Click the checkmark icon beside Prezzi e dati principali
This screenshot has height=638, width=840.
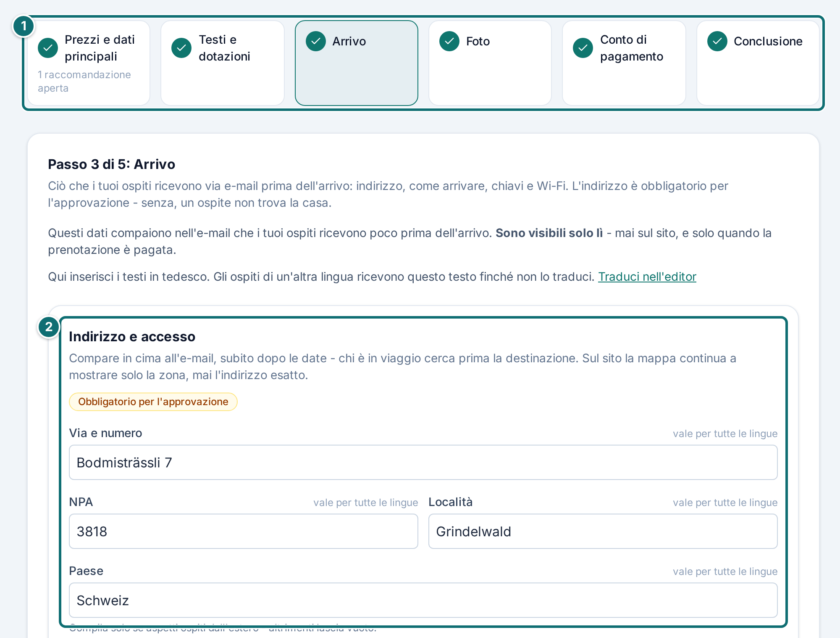[48, 48]
